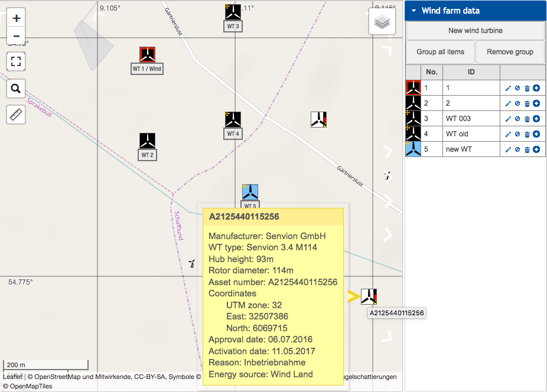Select the WT 5 turbine marker on the map
Image resolution: width=547 pixels, height=392 pixels.
[x=249, y=191]
